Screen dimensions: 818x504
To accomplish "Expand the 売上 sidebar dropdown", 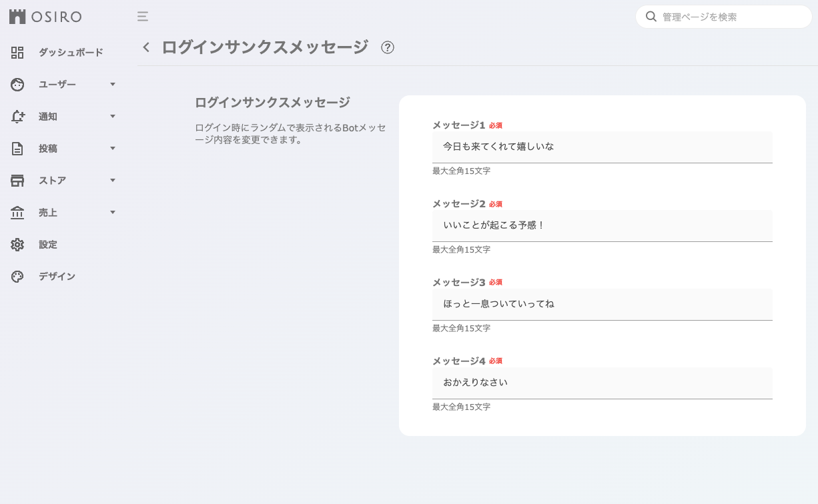I will point(112,212).
